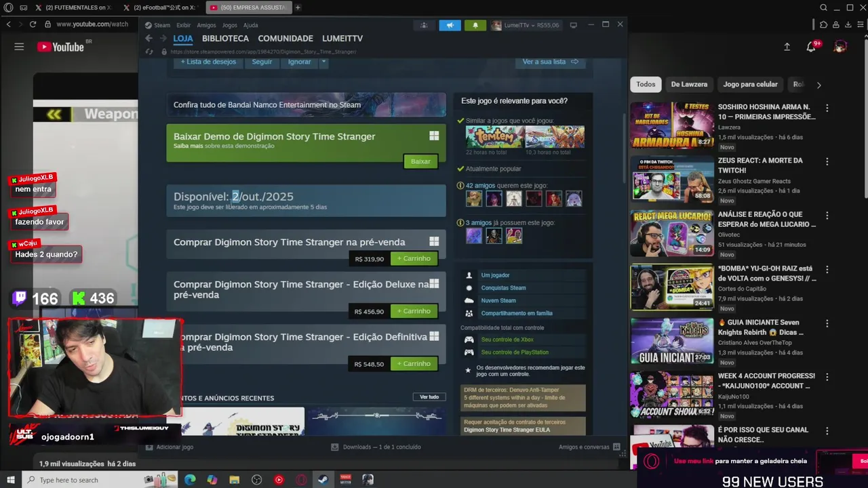Open COMUNIDADE in Steam
The image size is (868, 488).
[x=285, y=39]
